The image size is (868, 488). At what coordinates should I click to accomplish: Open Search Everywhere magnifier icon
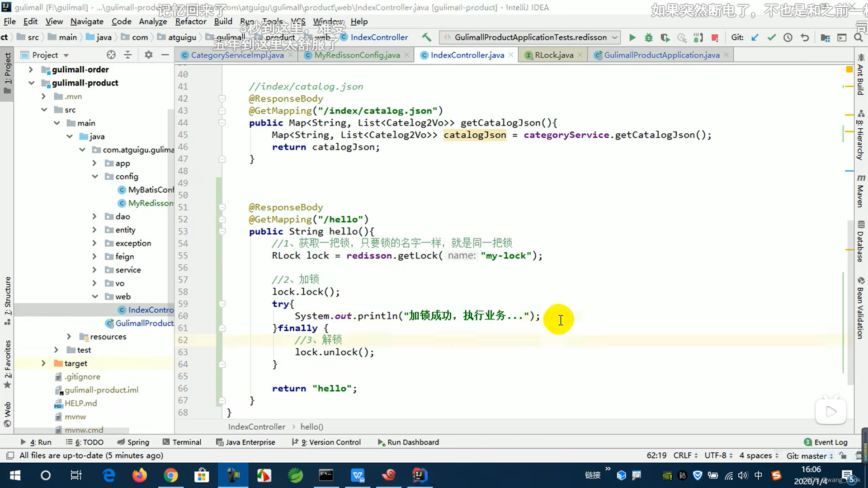(858, 38)
